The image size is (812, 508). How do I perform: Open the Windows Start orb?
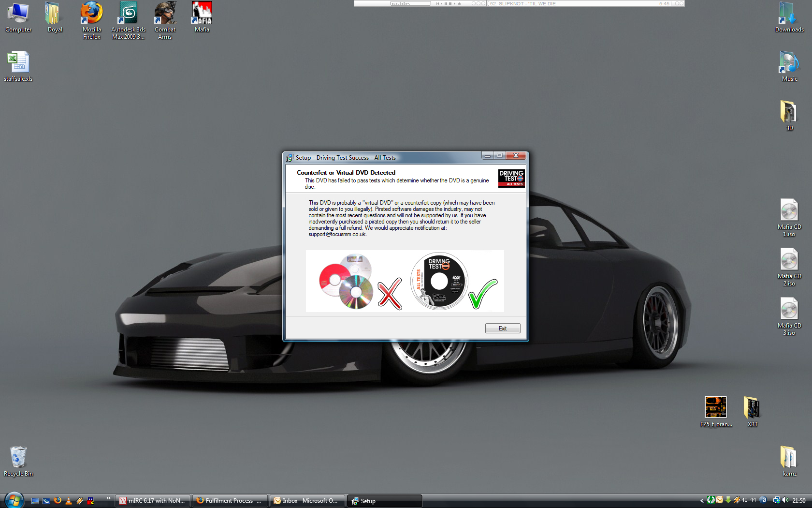click(x=14, y=500)
